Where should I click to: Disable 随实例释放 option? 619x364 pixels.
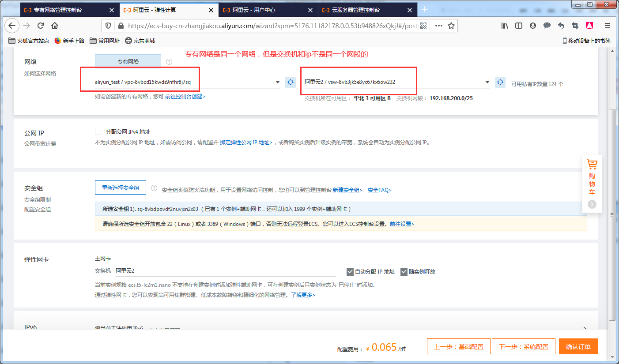404,271
